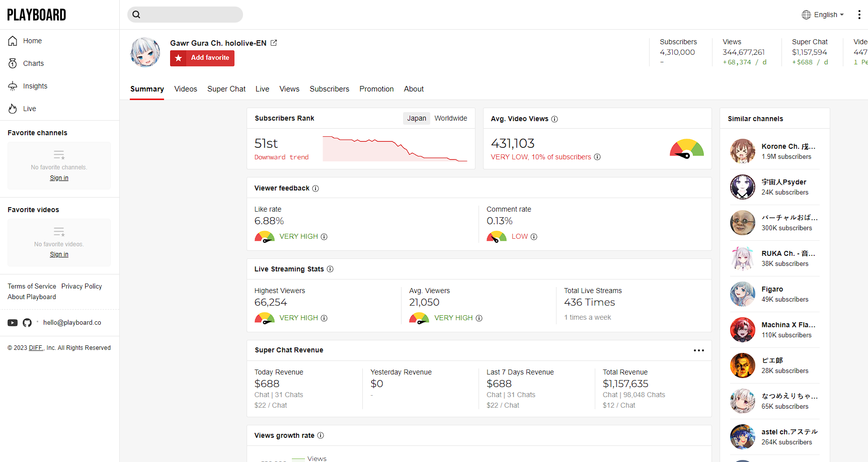Click info icon beside Highest Viewers VERY HIGH

click(x=324, y=318)
